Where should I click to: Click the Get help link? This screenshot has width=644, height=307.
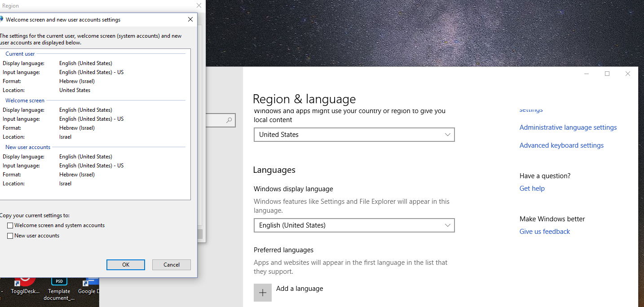coord(532,189)
